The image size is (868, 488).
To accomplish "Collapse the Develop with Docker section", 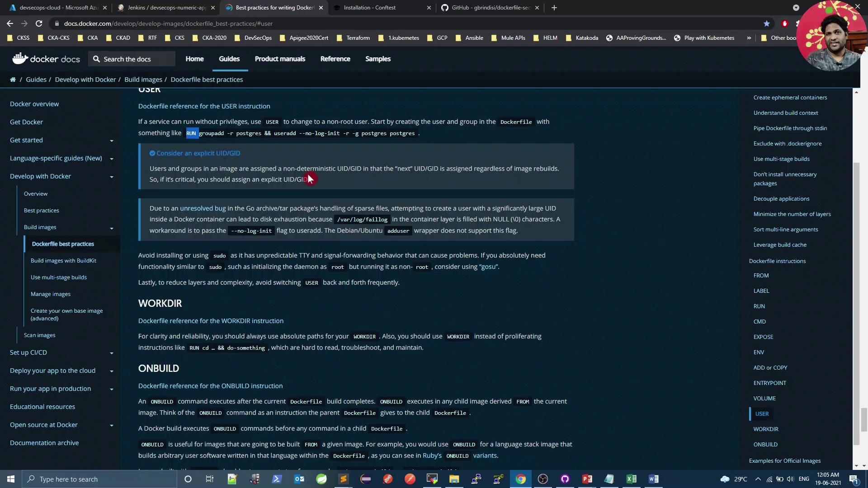I will [111, 177].
